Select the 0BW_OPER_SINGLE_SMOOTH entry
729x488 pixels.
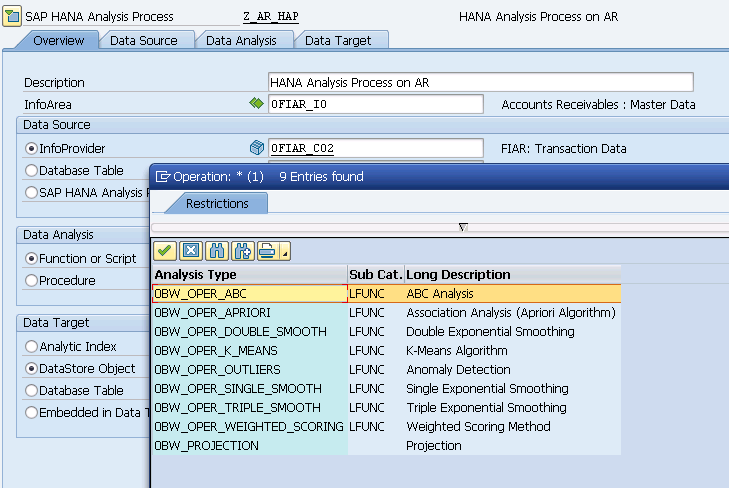(250, 389)
